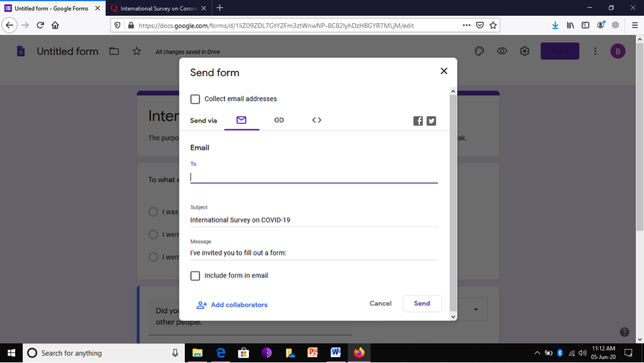
Task: Open the Firefox downloads arrow
Action: (x=555, y=26)
